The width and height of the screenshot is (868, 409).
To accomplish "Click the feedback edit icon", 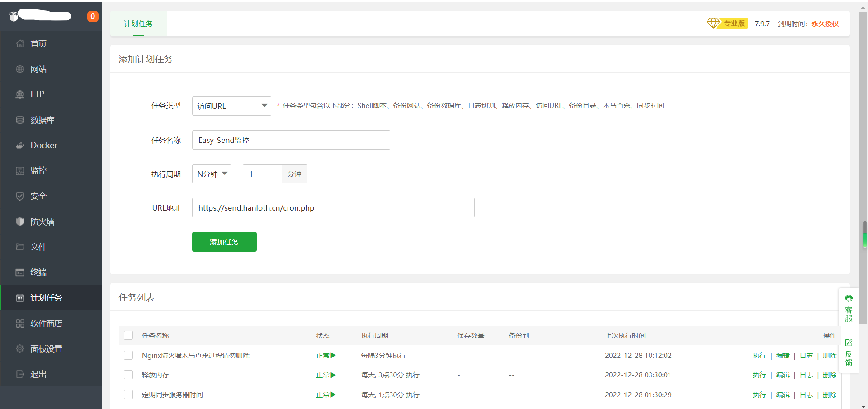I will pyautogui.click(x=849, y=343).
